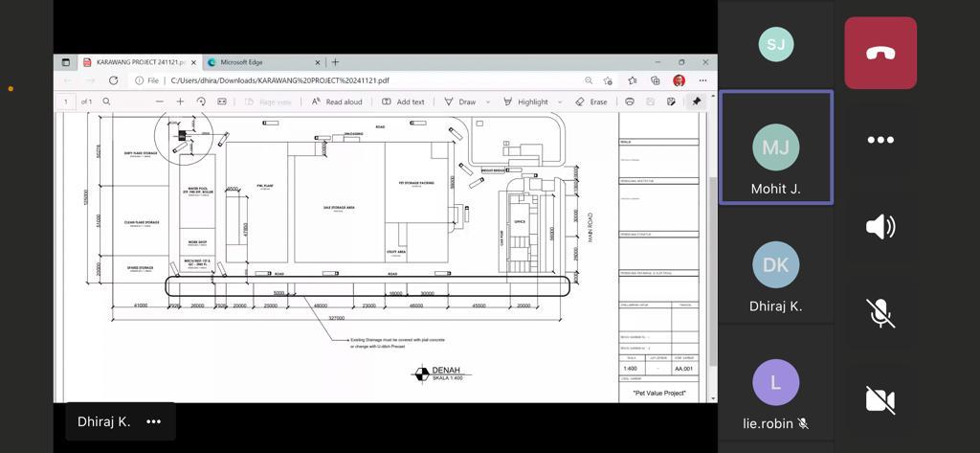The image size is (980, 453).
Task: Open the PDF search magnifier
Action: [x=106, y=102]
